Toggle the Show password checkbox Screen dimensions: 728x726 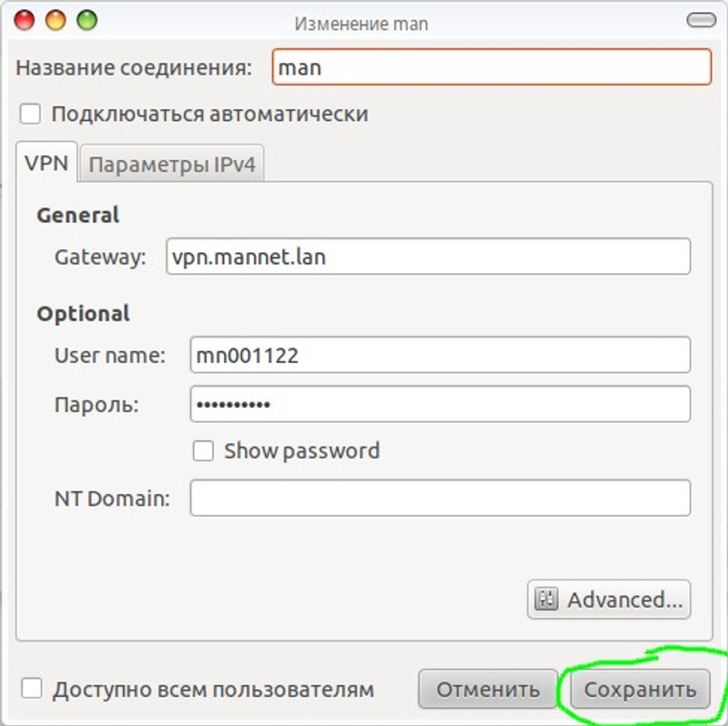point(204,450)
